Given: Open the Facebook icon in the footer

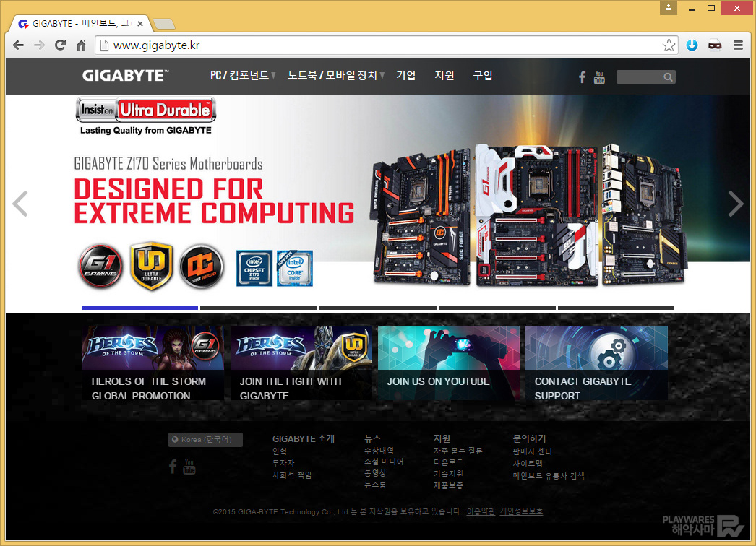Looking at the screenshot, I should click(x=173, y=467).
